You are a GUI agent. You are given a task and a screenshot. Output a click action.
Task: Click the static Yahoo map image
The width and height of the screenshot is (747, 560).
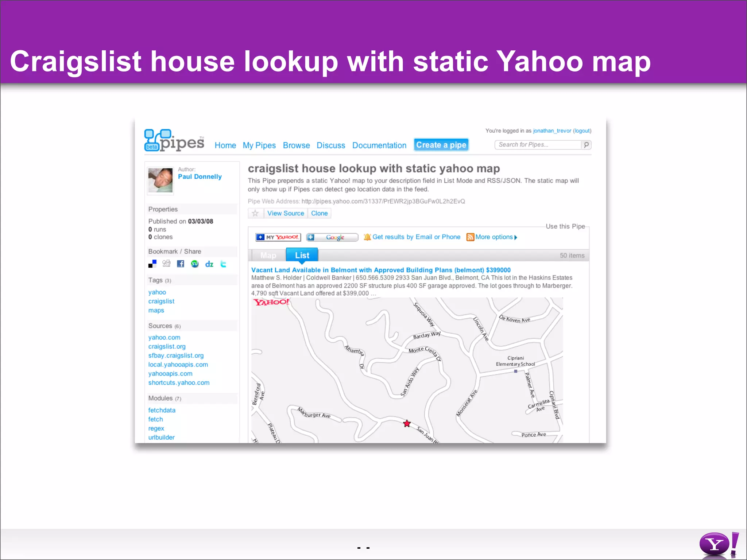pos(407,370)
